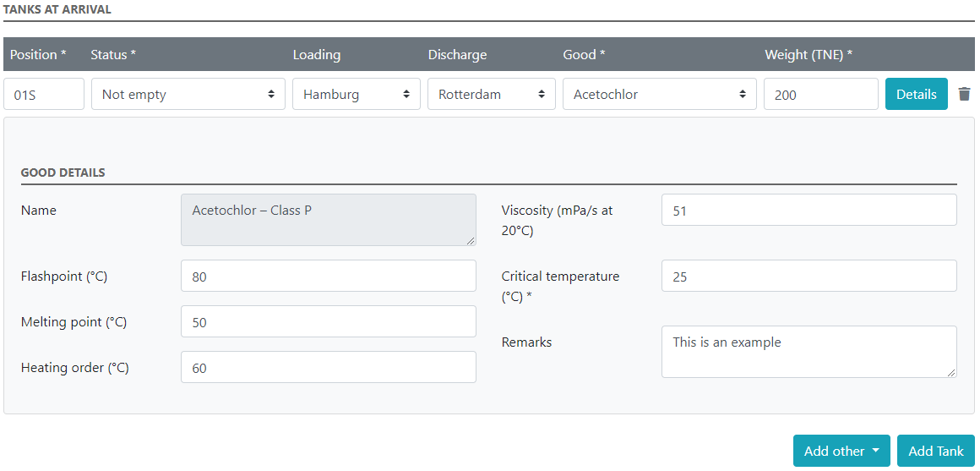This screenshot has height=471, width=980.
Task: Click the TANKS AT ARRIVAL heading
Action: point(57,9)
